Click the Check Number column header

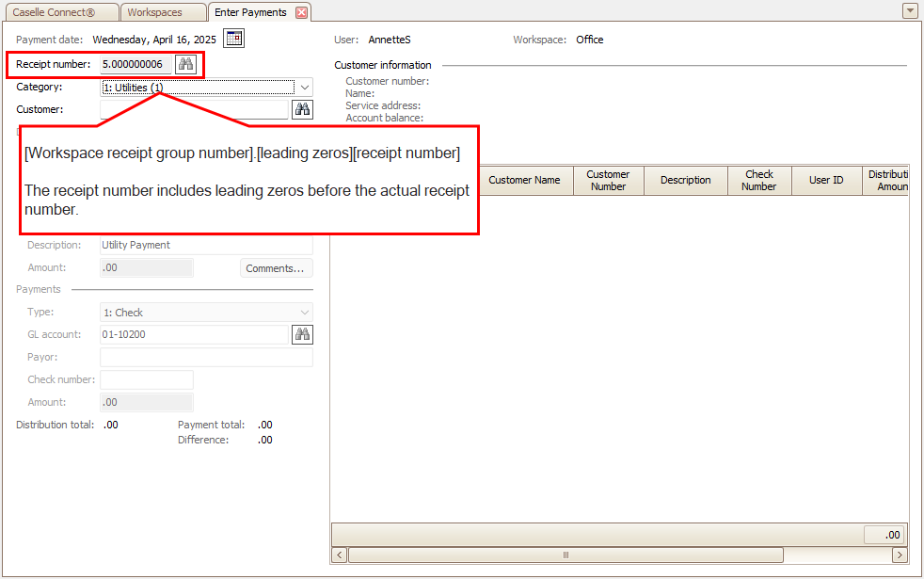click(758, 180)
